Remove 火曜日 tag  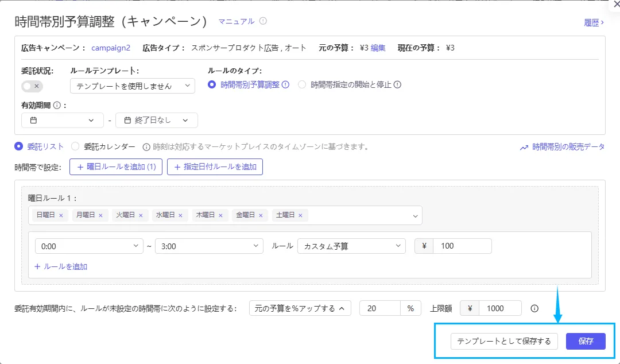pos(141,215)
